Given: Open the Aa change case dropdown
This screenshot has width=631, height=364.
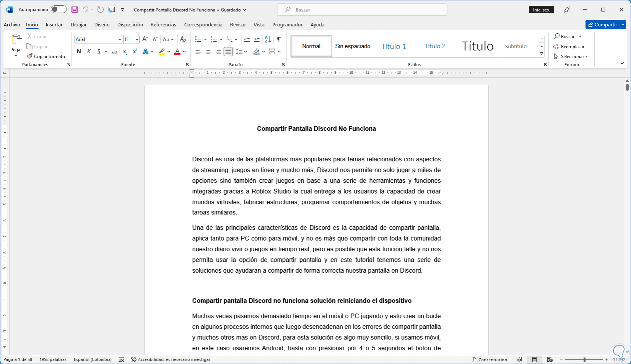Looking at the screenshot, I should pos(168,39).
